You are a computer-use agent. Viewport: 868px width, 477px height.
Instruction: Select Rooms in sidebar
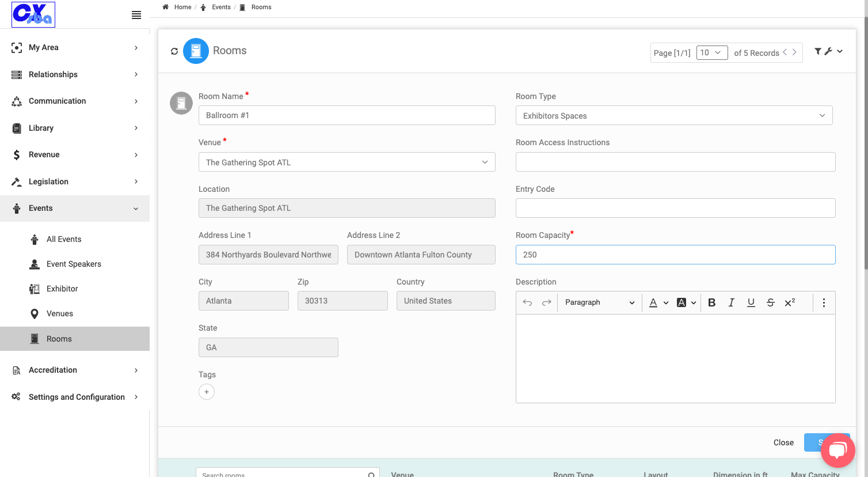pos(75,339)
